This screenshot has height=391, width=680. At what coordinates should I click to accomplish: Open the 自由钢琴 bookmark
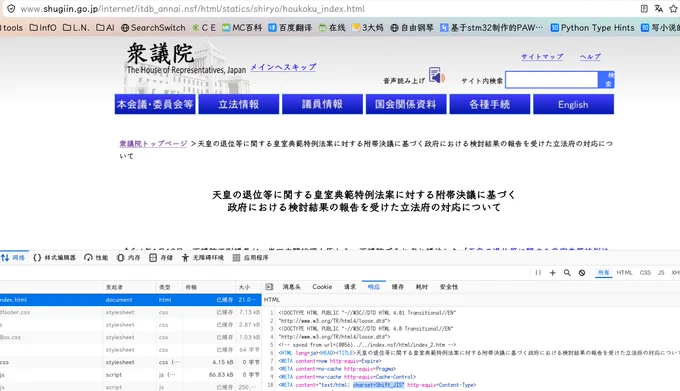point(412,28)
